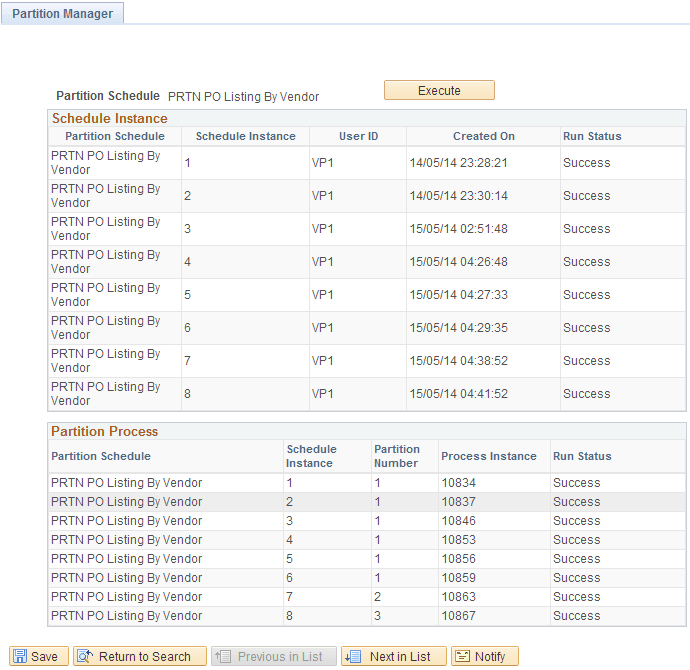Click Process Instance column header
The height and width of the screenshot is (670, 690).
[489, 456]
